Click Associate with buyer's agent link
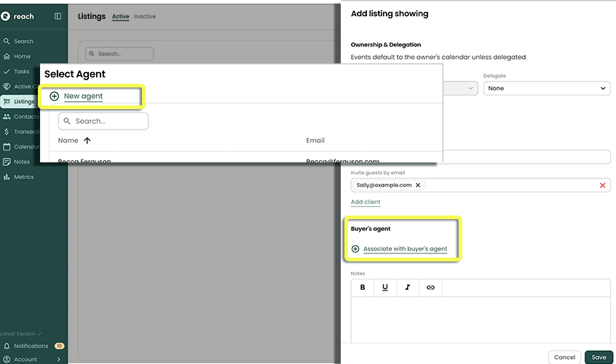This screenshot has height=364, width=616. [405, 249]
